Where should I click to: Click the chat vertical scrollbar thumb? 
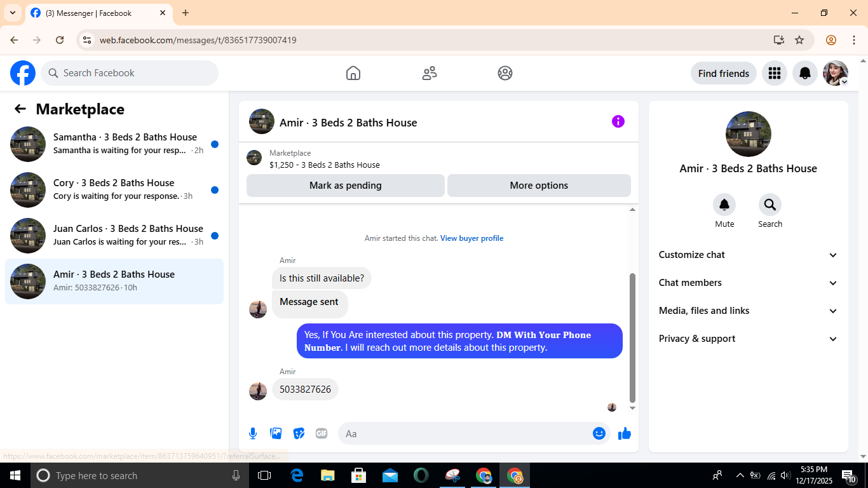[632, 338]
